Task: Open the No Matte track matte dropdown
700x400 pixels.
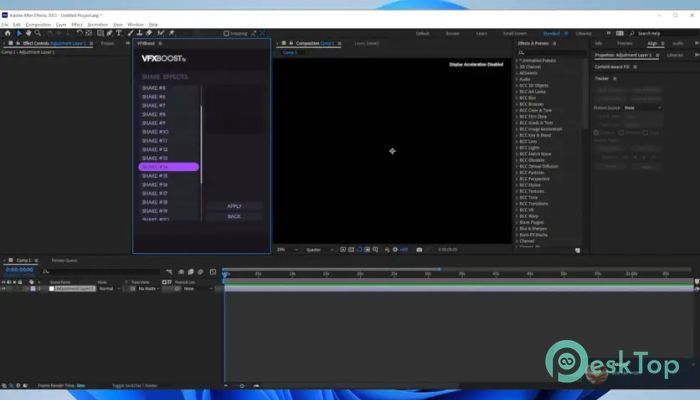Action: point(149,289)
